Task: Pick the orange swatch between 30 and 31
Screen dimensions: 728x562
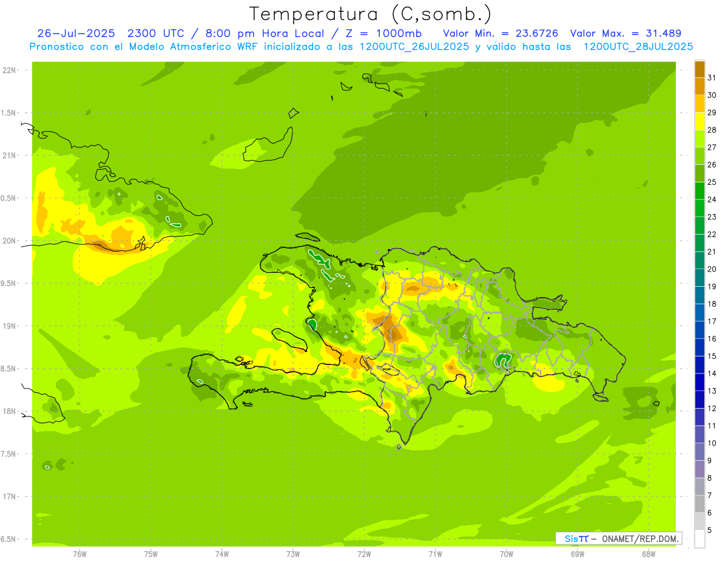Action: (699, 86)
